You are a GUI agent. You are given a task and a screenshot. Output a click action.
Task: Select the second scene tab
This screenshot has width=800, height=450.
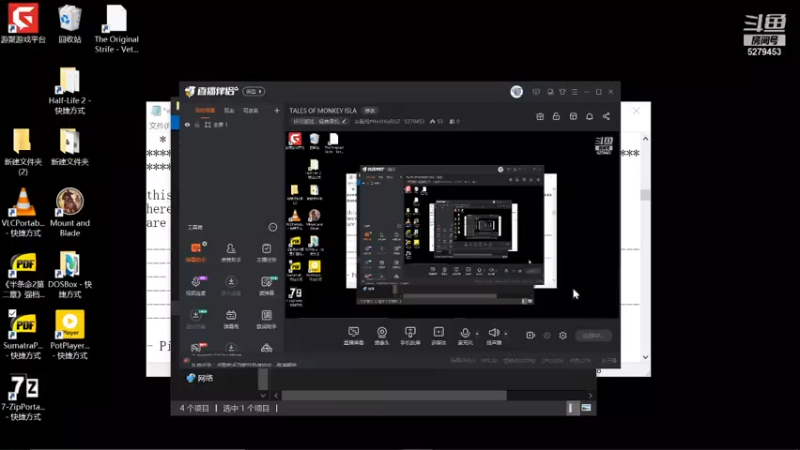pos(229,110)
